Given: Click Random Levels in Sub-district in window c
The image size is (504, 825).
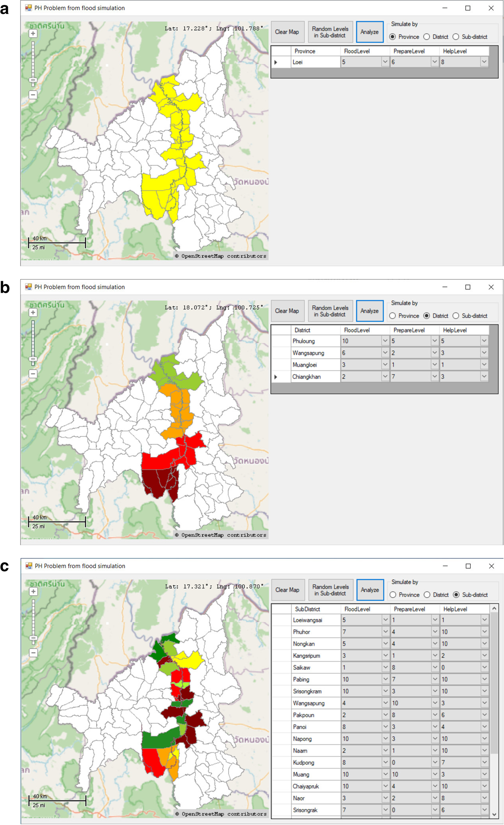Looking at the screenshot, I should click(x=331, y=589).
